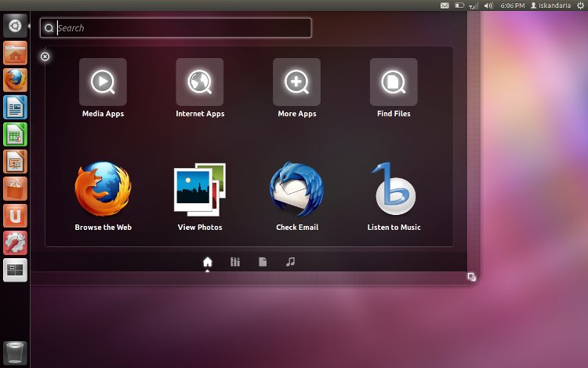Maximize the Dash with the corner icon
The height and width of the screenshot is (368, 588).
(471, 277)
